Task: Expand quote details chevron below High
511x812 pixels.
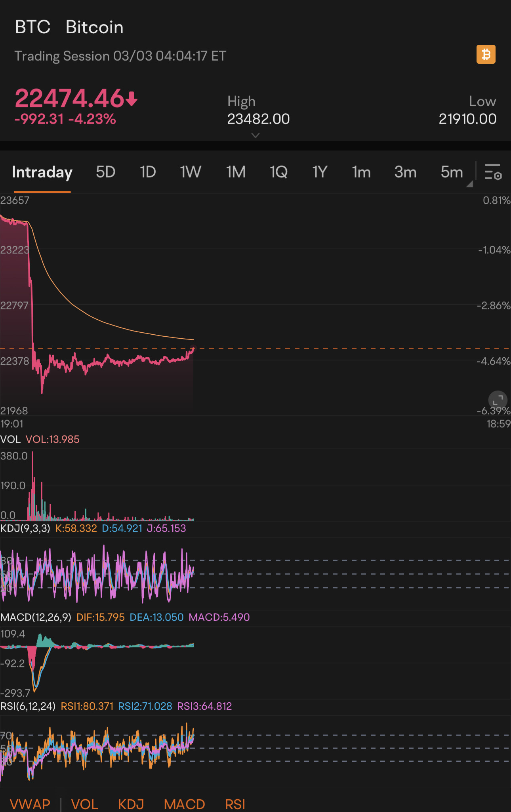Action: 255,135
